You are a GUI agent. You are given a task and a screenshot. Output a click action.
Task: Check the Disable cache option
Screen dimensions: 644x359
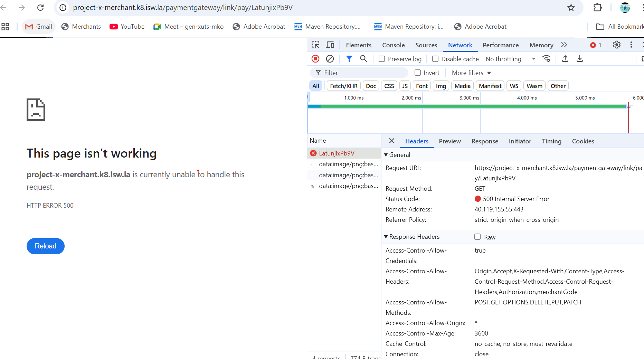click(435, 59)
